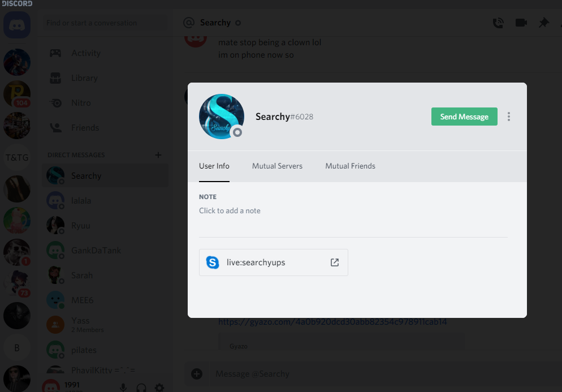Open Sarah direct message

click(x=105, y=275)
